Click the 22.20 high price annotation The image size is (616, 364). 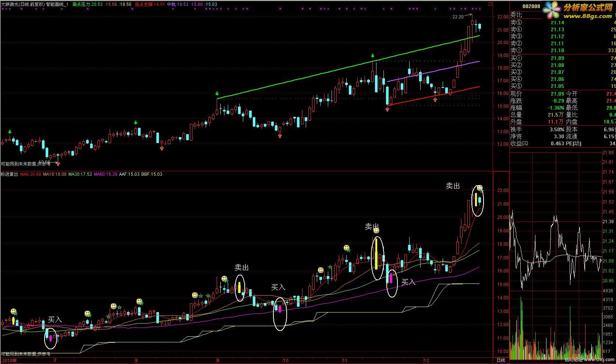point(458,17)
